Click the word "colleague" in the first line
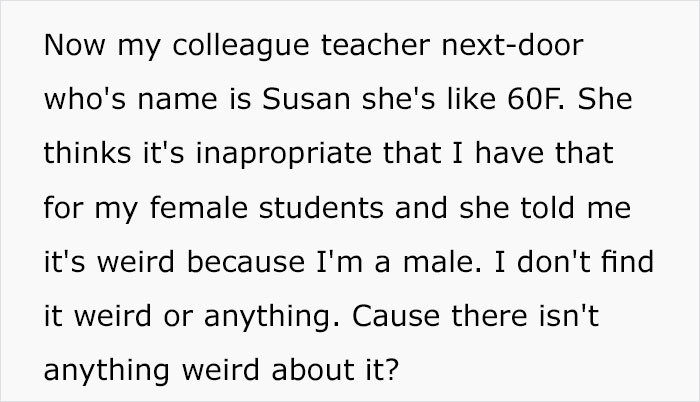The width and height of the screenshot is (700, 402). click(x=241, y=46)
